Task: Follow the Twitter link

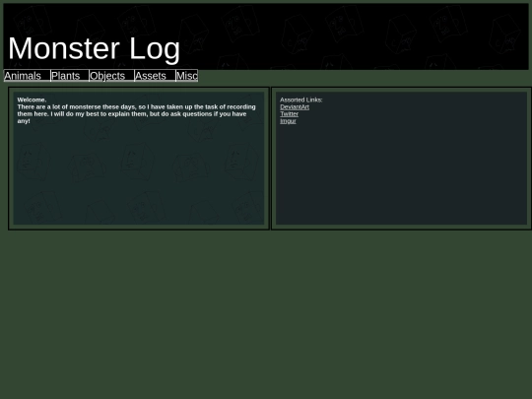Action: (x=289, y=114)
